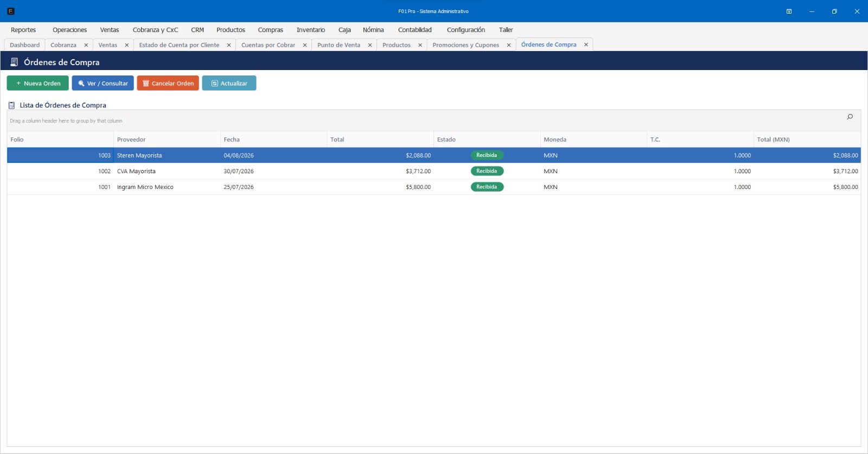Click the date 30/07/2026
This screenshot has width=868, height=454.
click(x=239, y=171)
